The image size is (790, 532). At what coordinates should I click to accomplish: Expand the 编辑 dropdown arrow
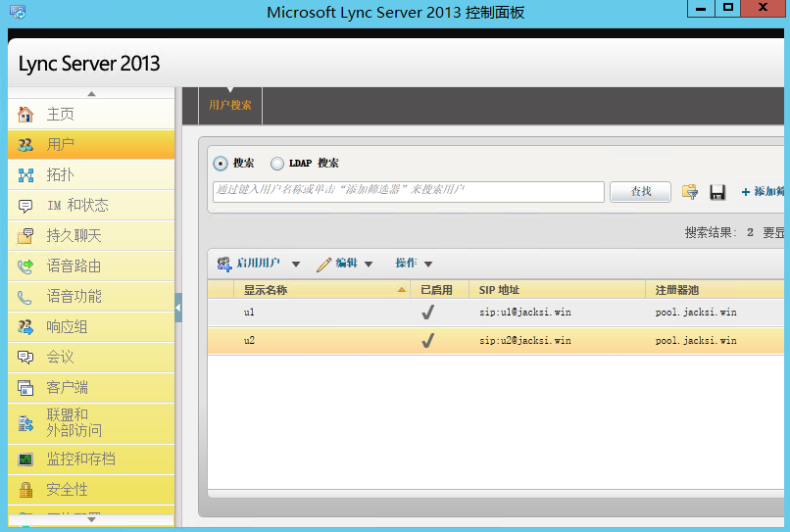tap(369, 264)
